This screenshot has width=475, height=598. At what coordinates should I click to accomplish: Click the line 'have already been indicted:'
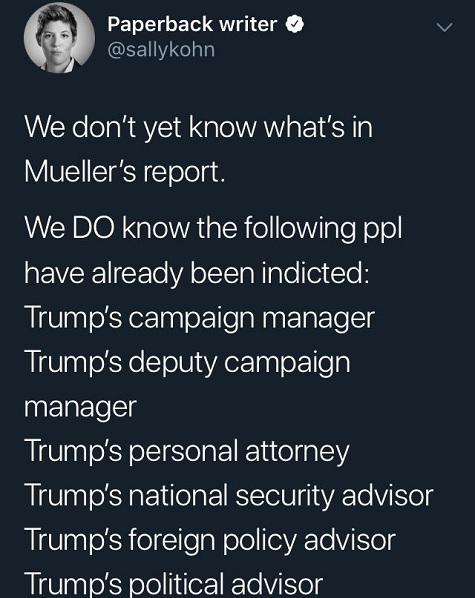click(x=197, y=273)
